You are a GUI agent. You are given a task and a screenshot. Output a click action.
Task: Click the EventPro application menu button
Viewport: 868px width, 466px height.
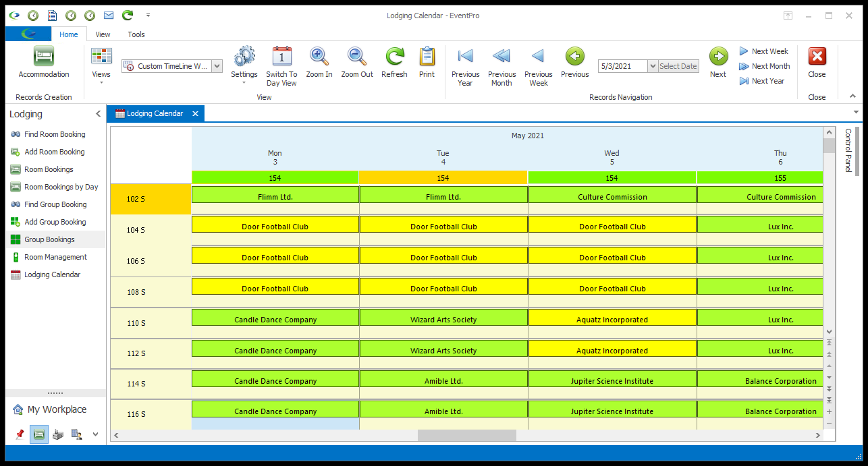[28, 34]
